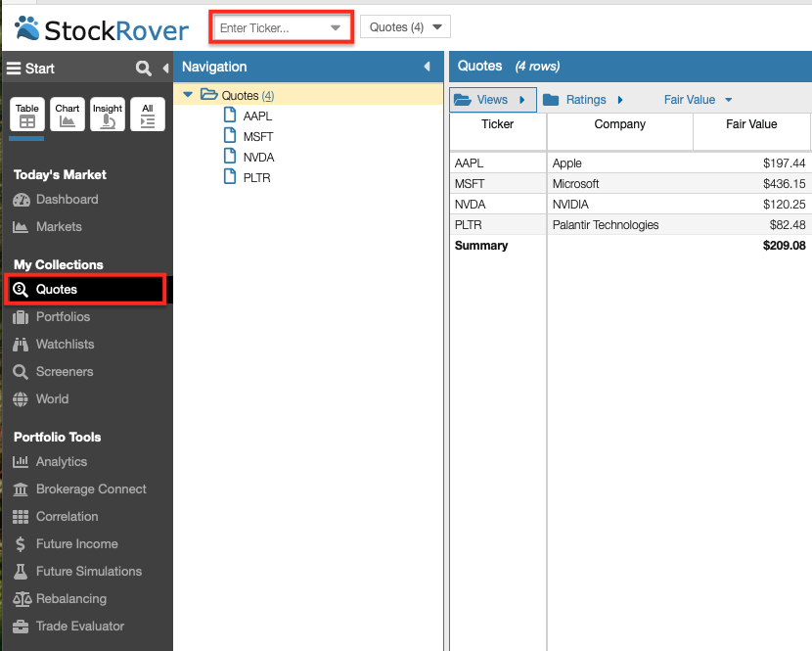Click the $436.15 fair value cell

pos(784,184)
